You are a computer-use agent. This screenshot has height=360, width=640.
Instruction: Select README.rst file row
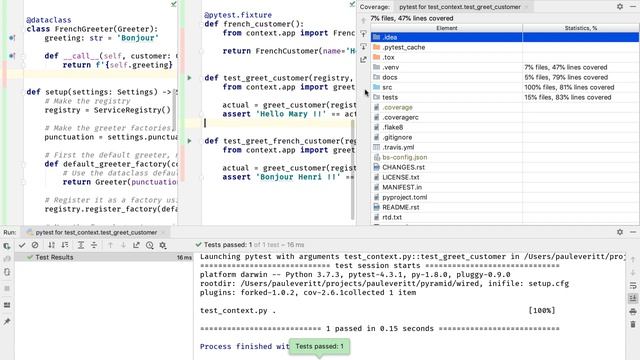(x=505, y=207)
